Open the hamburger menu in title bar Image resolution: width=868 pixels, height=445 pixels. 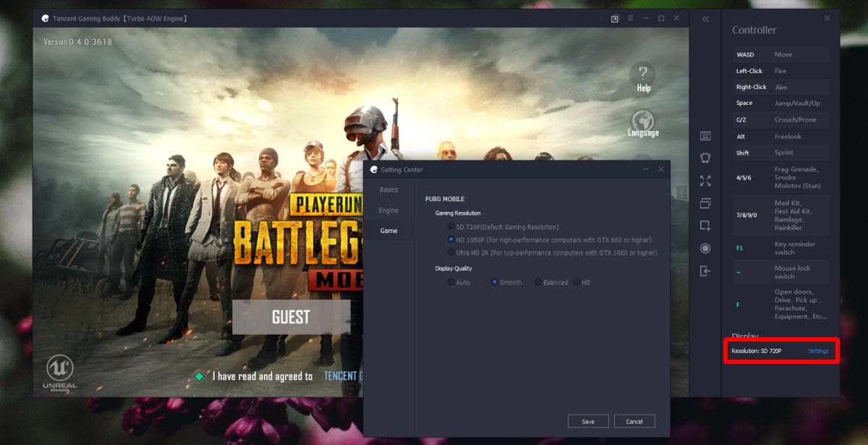click(631, 18)
